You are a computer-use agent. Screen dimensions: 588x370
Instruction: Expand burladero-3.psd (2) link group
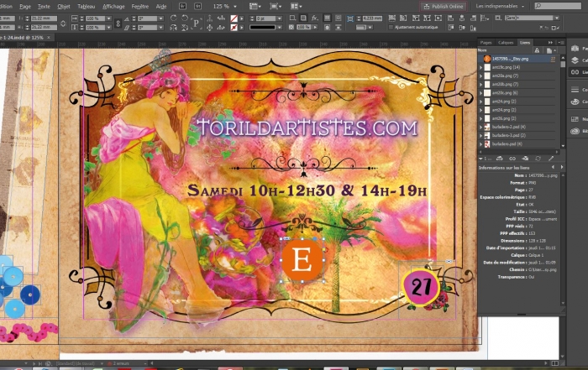click(x=481, y=135)
